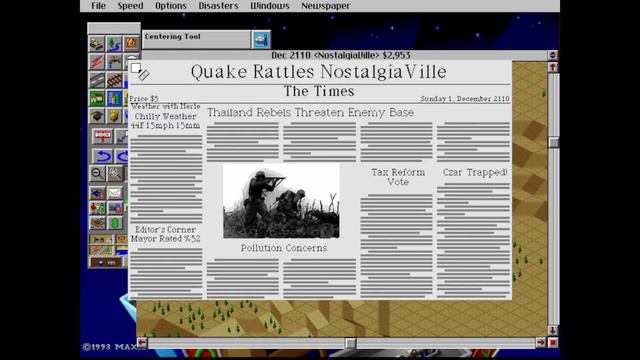This screenshot has height=360, width=640.
Task: Click the Price $5 text
Action: tap(144, 99)
